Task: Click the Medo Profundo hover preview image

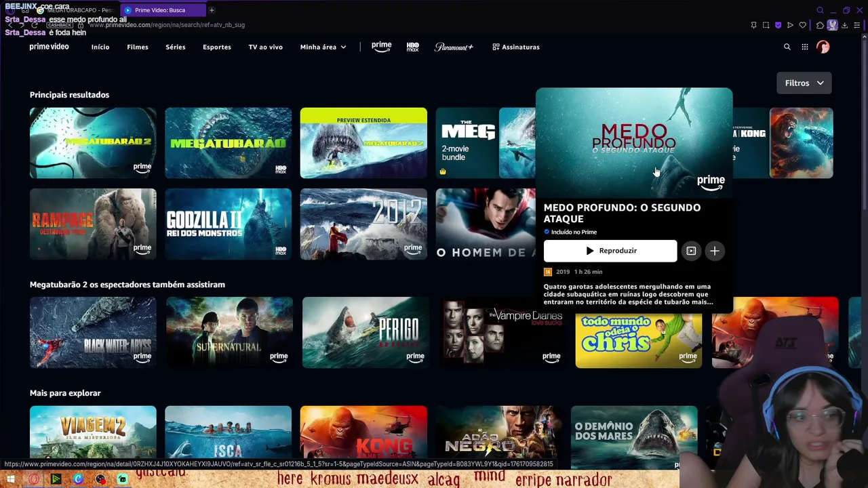Action: (x=634, y=142)
